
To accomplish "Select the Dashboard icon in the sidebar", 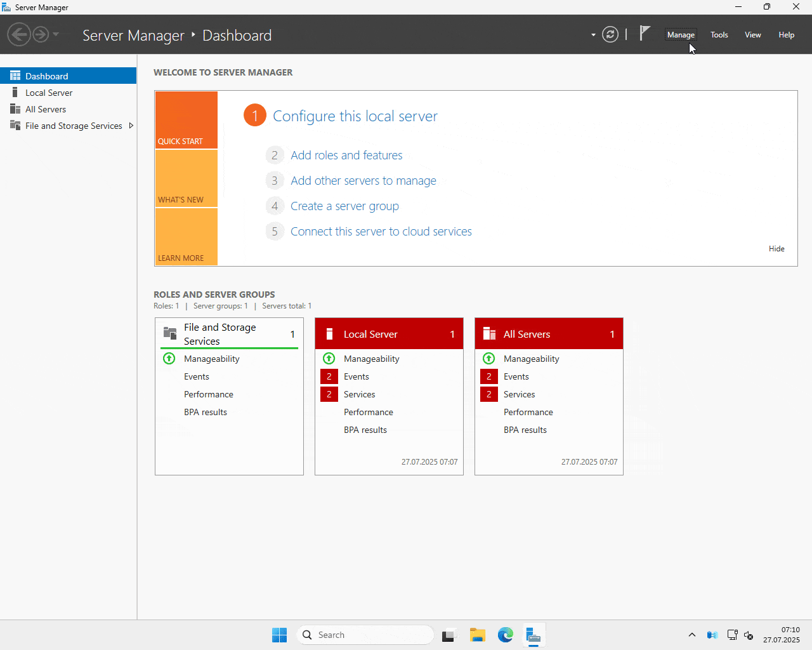I will [15, 75].
